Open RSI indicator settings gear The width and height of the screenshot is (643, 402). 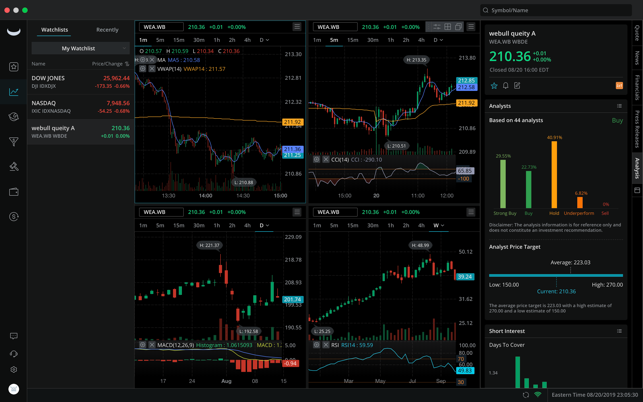(317, 345)
